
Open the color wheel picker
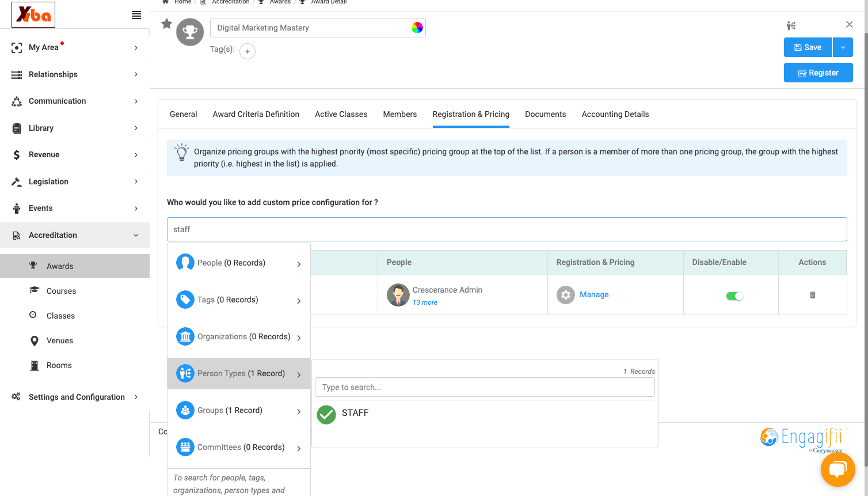[417, 28]
